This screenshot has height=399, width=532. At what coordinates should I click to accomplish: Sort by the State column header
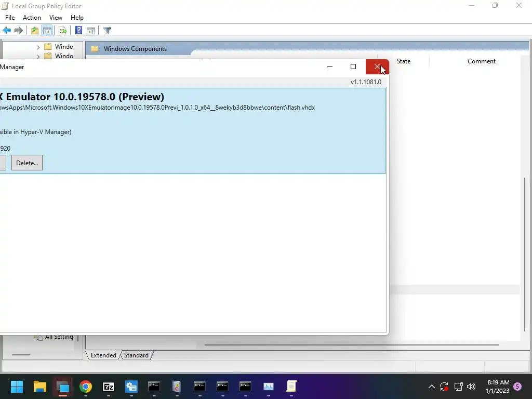pyautogui.click(x=403, y=61)
